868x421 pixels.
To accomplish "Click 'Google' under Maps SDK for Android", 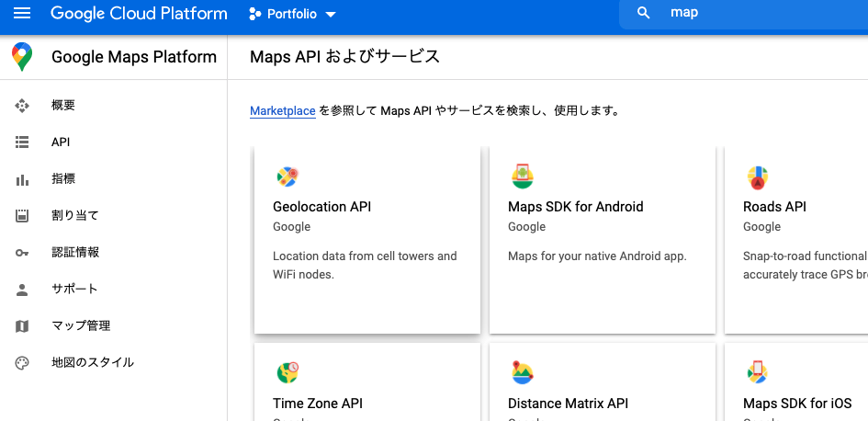I will click(526, 226).
